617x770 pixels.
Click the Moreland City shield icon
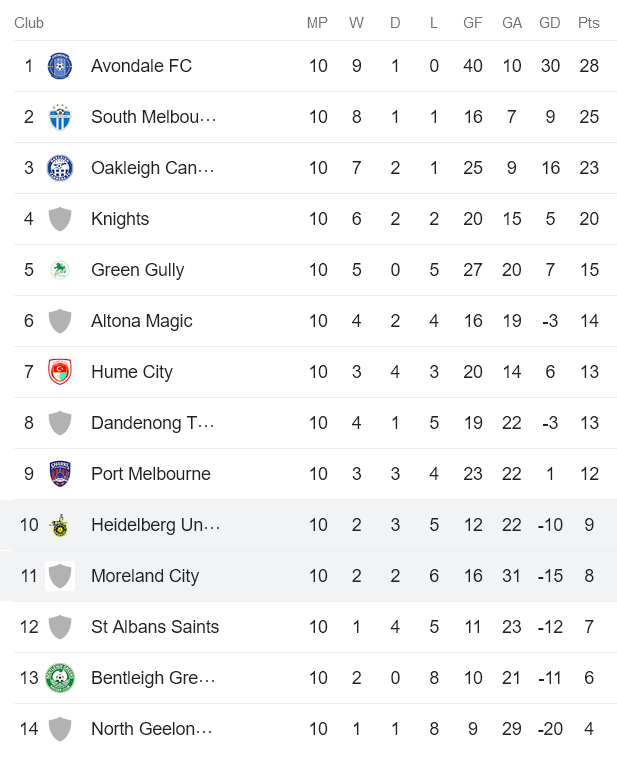pos(60,576)
